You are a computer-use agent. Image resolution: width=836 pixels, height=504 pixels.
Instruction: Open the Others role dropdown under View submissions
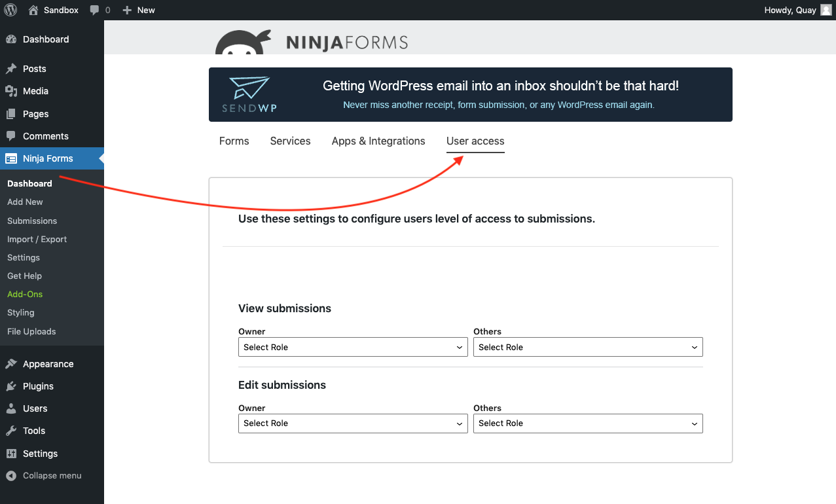click(587, 347)
